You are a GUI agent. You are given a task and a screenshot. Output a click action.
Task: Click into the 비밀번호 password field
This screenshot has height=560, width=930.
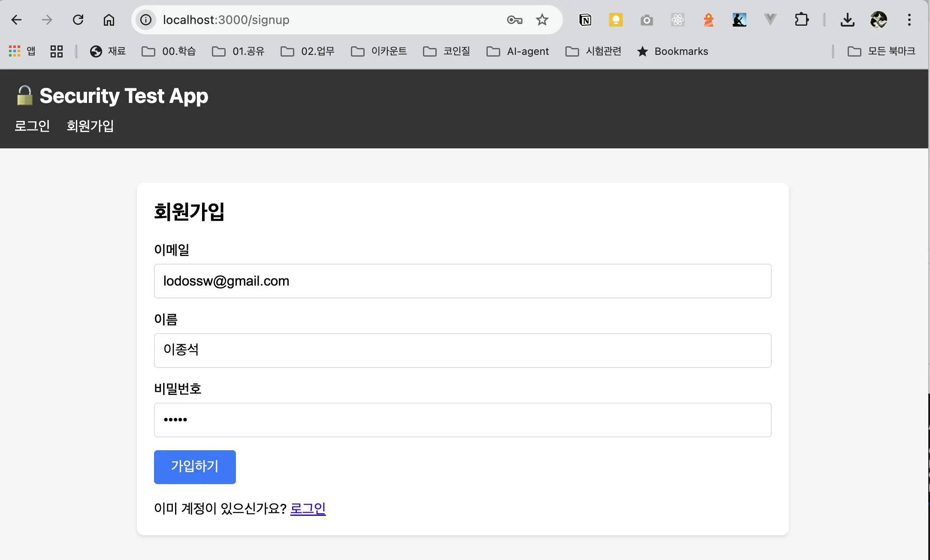[462, 420]
